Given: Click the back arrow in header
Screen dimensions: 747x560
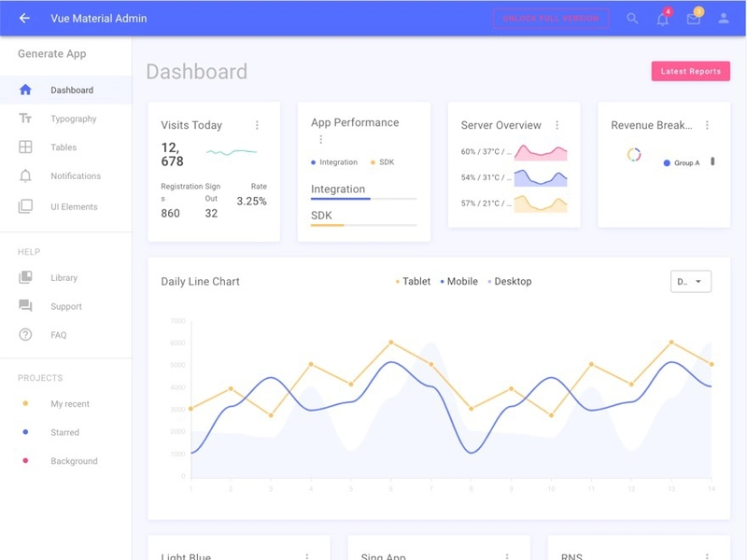Looking at the screenshot, I should click(x=24, y=18).
